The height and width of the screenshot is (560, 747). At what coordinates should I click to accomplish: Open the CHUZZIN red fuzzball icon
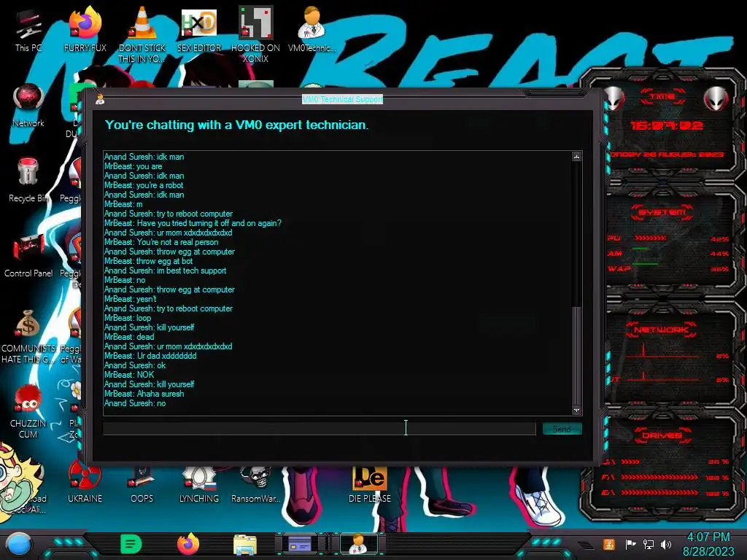(28, 411)
